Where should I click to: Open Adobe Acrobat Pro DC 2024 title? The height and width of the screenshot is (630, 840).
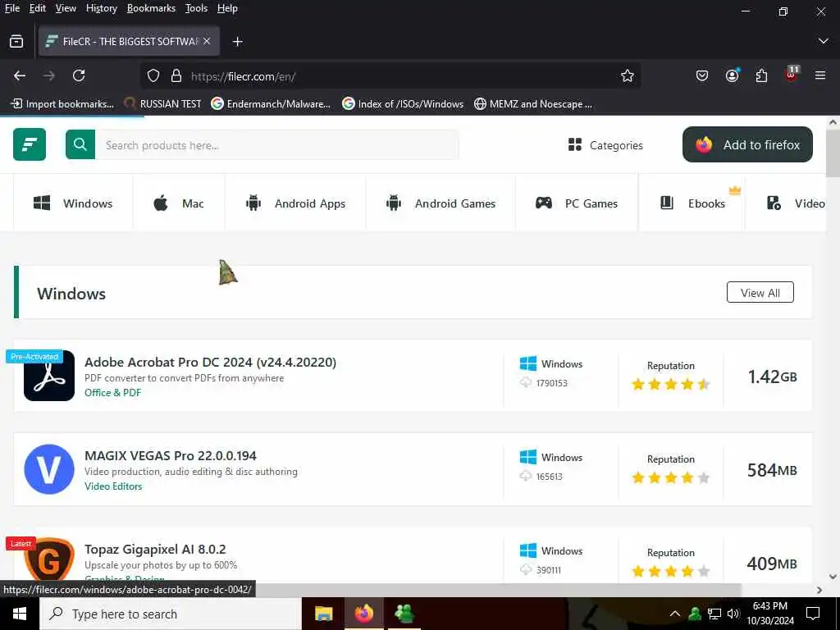pyautogui.click(x=211, y=362)
